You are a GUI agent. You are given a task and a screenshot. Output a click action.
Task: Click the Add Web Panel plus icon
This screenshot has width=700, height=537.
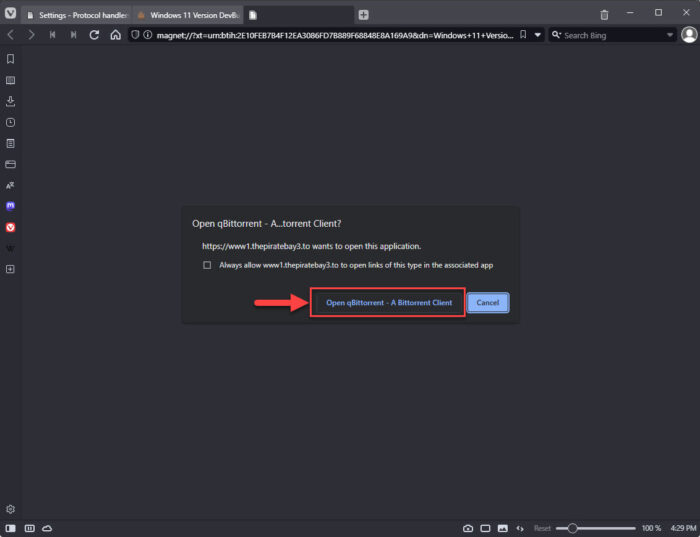point(10,269)
